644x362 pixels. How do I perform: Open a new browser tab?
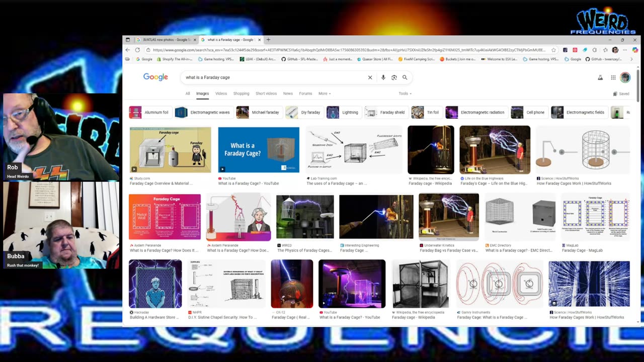pyautogui.click(x=268, y=40)
